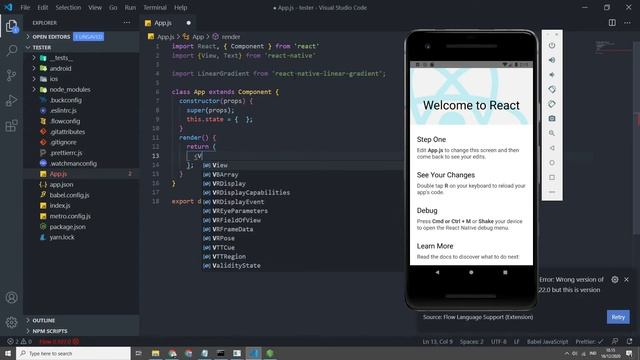Click emulator zoom magnifier icon

click(552, 133)
